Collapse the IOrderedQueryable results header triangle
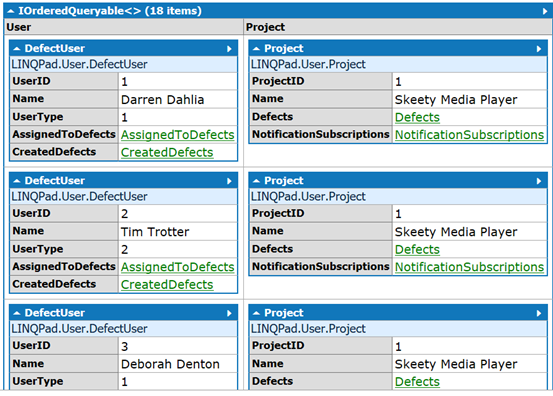This screenshot has width=553, height=396. pyautogui.click(x=11, y=12)
